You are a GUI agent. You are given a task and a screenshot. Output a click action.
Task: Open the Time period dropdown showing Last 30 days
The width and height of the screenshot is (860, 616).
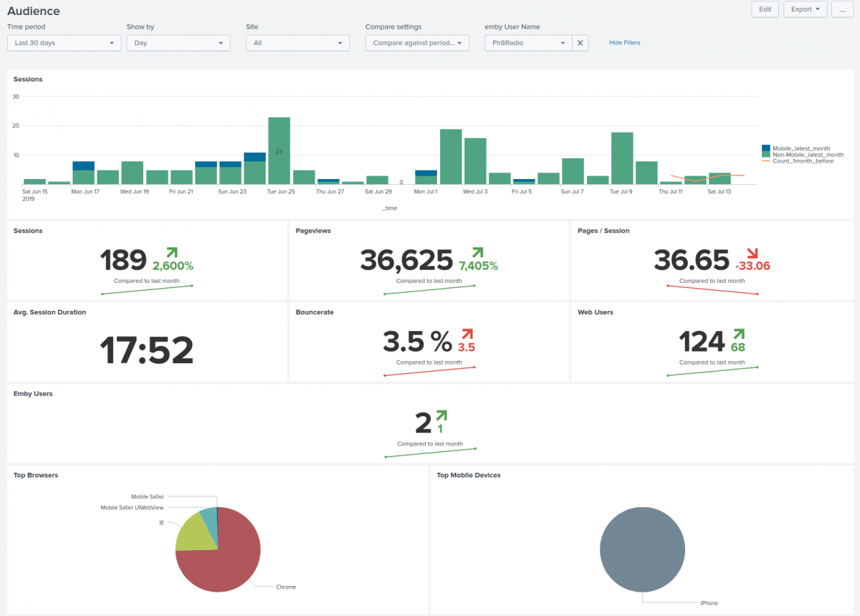[63, 43]
